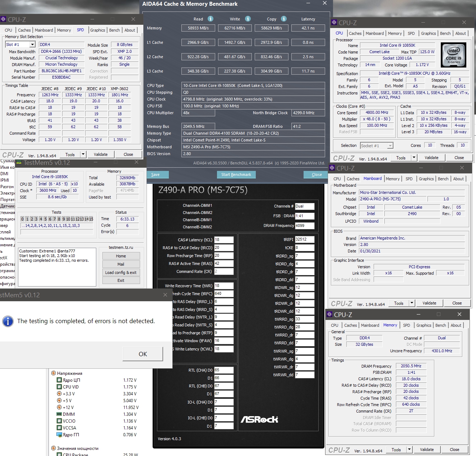Click the Write Recovery Time (tWR) field
The height and width of the screenshot is (456, 476).
click(224, 286)
